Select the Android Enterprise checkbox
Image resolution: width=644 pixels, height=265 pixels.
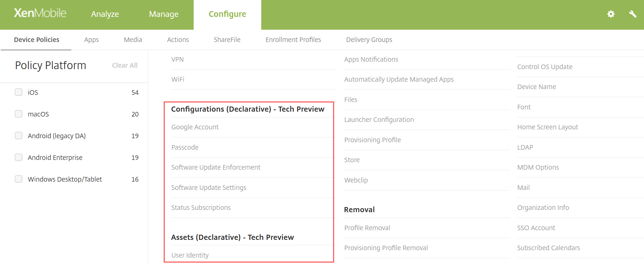[19, 157]
